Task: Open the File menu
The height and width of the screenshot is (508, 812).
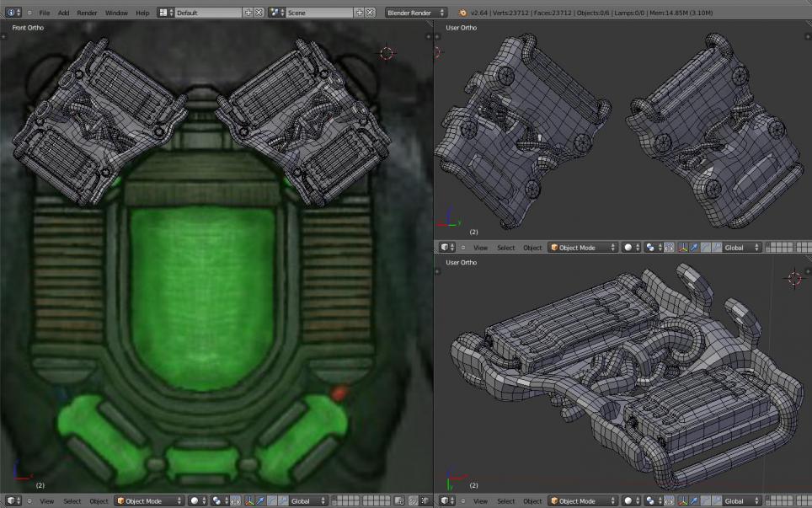Action: (44, 13)
